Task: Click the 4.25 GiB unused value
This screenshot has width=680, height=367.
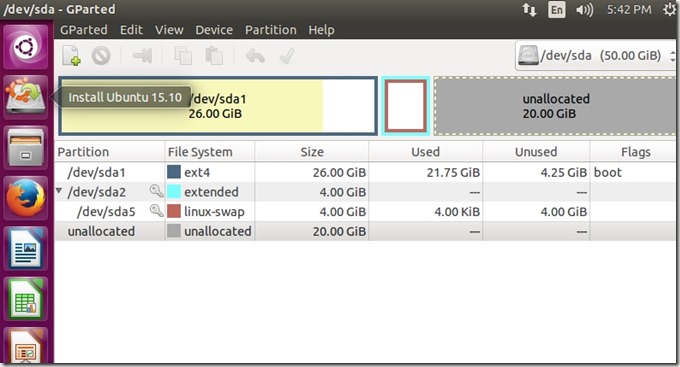Action: (563, 173)
